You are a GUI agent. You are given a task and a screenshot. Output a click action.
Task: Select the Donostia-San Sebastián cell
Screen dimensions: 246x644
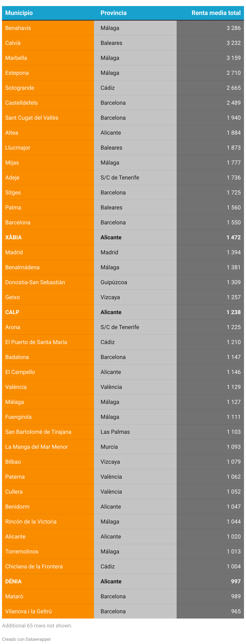pyautogui.click(x=35, y=282)
